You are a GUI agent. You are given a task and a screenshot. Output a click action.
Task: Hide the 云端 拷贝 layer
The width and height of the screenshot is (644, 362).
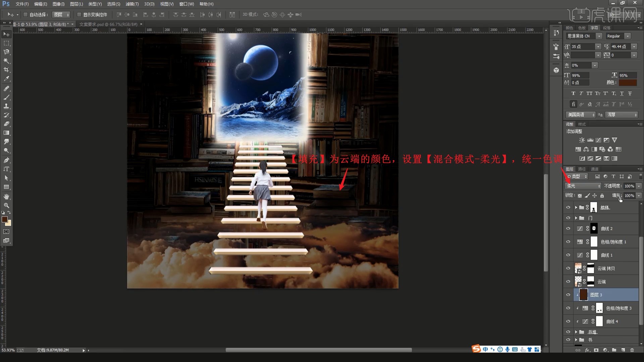(x=568, y=268)
